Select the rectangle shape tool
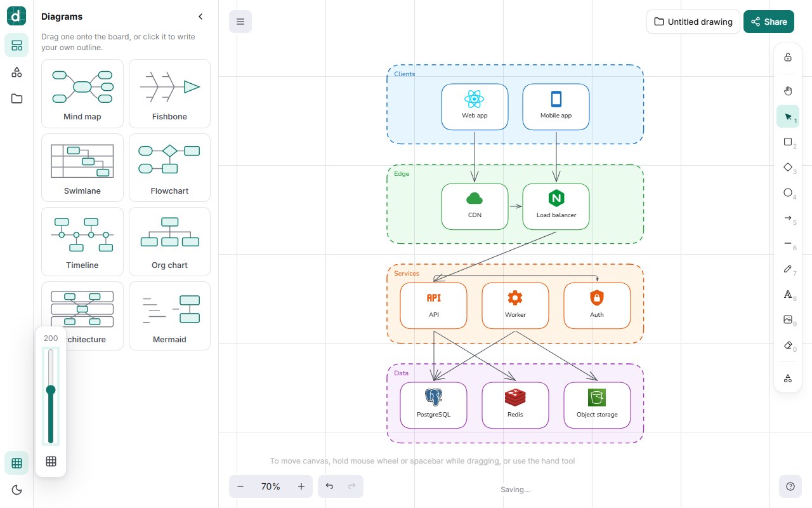 coord(788,142)
